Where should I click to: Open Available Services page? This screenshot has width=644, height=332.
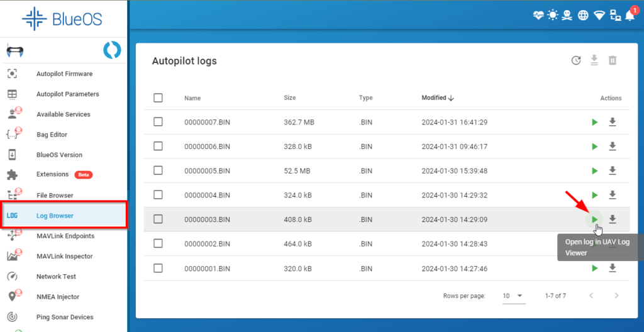click(64, 114)
